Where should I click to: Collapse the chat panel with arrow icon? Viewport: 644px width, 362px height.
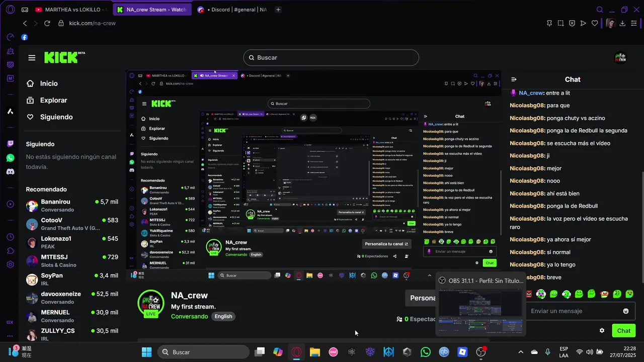[514, 79]
